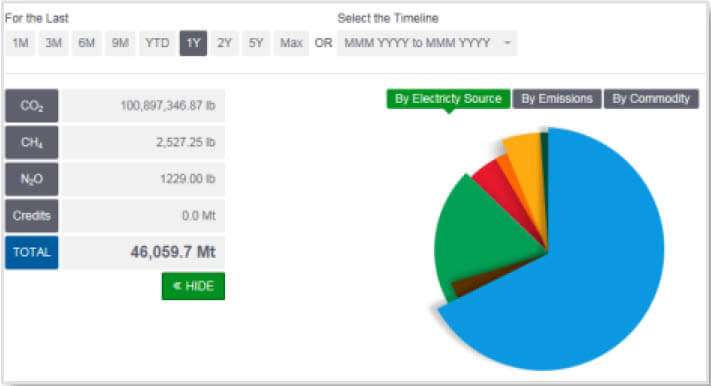
Task: Click the N2O label box
Action: point(32,179)
